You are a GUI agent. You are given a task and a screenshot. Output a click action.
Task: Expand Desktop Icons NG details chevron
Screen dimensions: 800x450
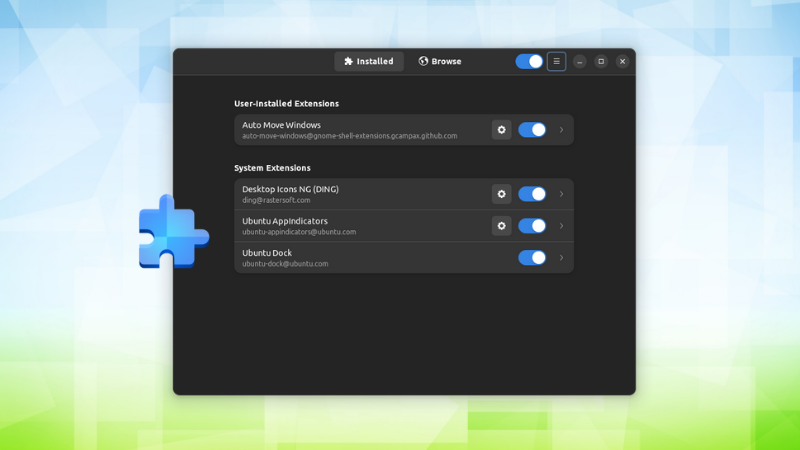pyautogui.click(x=561, y=194)
